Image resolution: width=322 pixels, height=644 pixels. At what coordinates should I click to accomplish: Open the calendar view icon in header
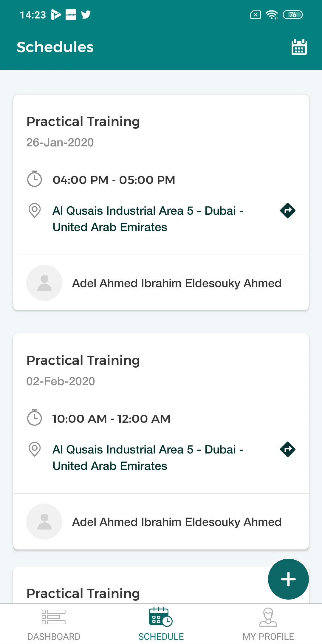click(299, 47)
